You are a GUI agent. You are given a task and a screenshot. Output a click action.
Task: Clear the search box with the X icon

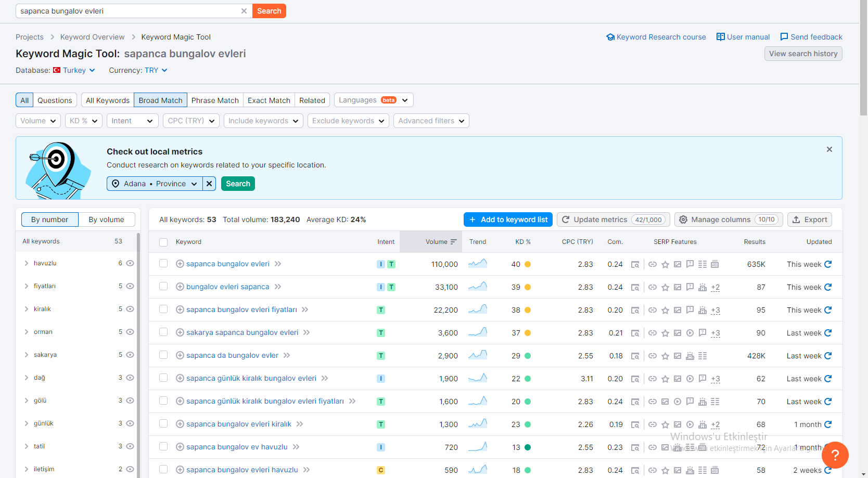(244, 11)
